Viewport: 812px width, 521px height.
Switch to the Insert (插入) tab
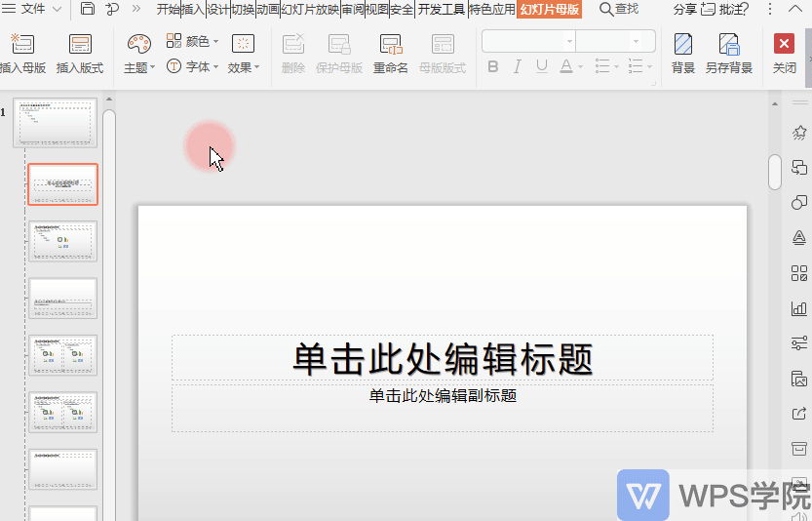(193, 9)
